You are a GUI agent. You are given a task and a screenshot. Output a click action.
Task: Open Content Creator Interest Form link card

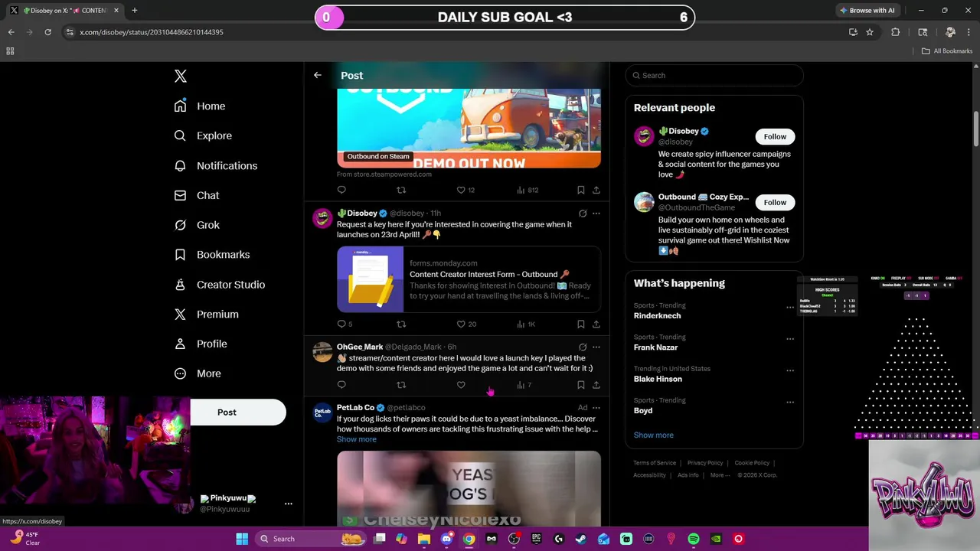coord(469,279)
